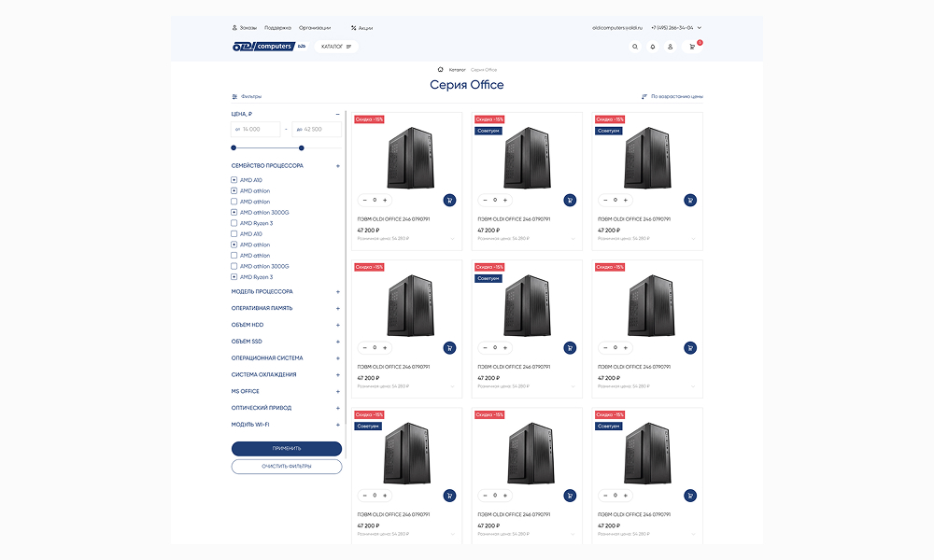Click the home icon in breadcrumbs
934x560 pixels.
coord(440,69)
